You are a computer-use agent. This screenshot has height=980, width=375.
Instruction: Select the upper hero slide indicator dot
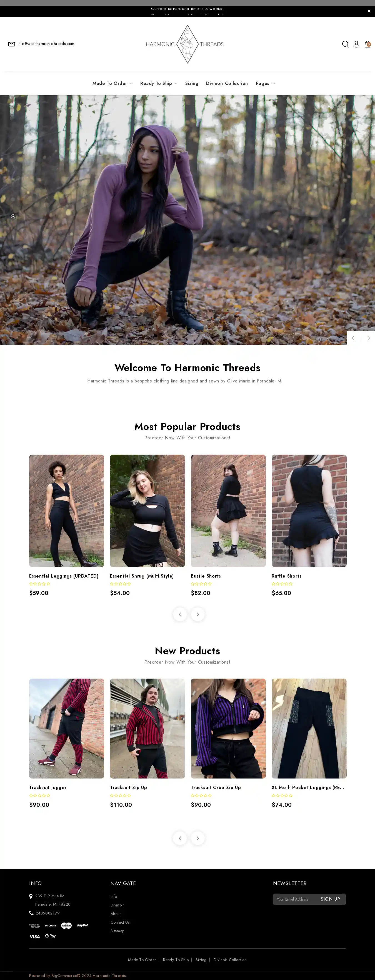[13, 199]
